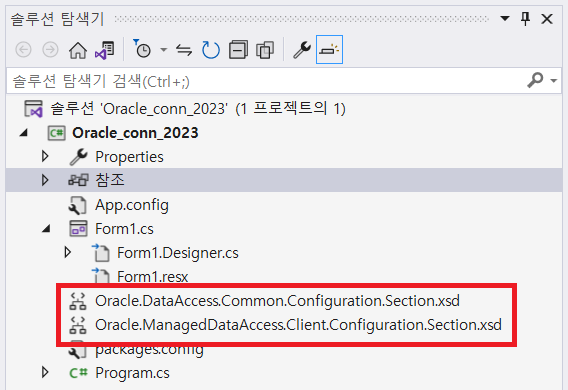Viewport: 568px width, 390px height.
Task: Open the pending changes filter clock icon
Action: point(142,49)
